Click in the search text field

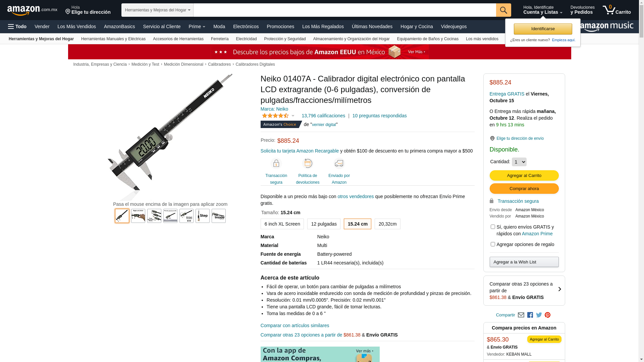click(x=345, y=10)
